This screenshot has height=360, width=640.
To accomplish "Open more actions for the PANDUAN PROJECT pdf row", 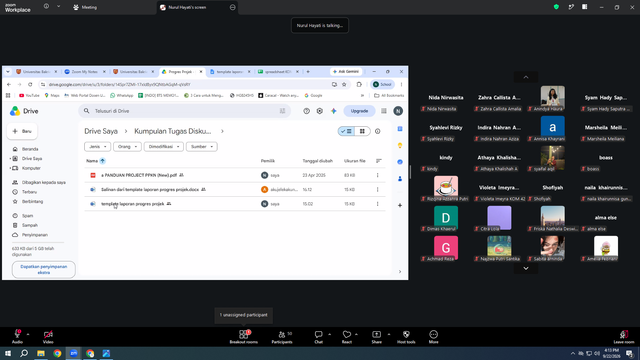I will (378, 175).
